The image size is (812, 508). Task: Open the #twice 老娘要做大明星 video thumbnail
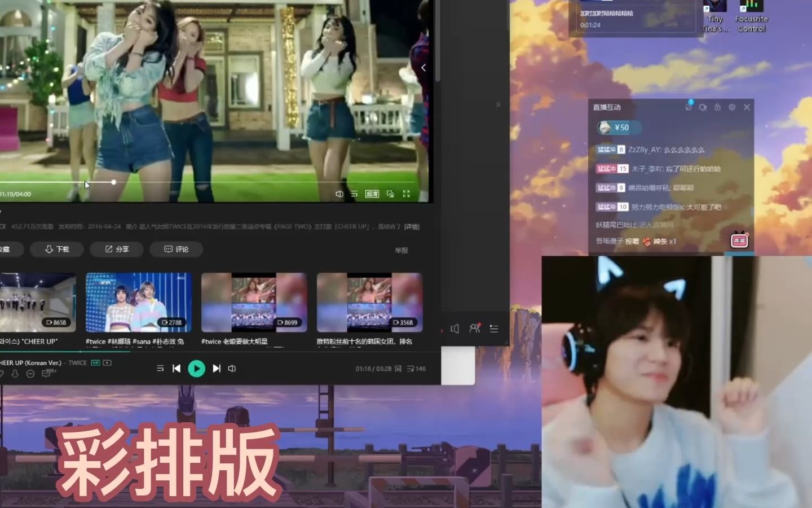click(x=254, y=303)
